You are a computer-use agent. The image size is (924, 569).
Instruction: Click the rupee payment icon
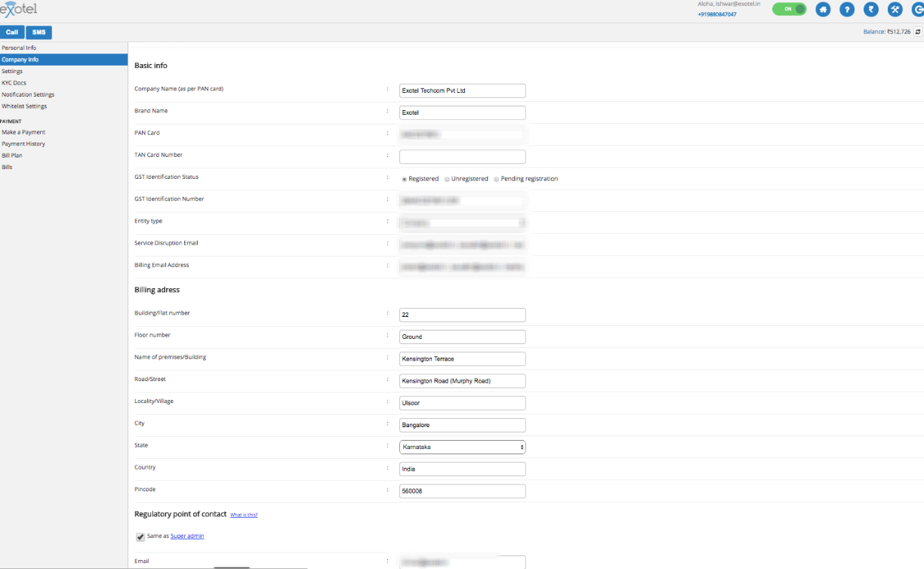(x=871, y=10)
